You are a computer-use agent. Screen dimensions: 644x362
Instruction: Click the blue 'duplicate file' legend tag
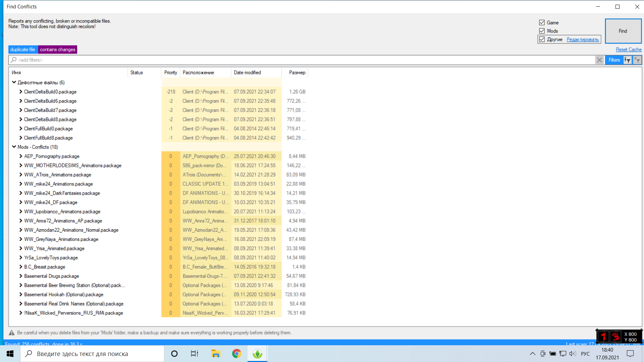tap(23, 50)
